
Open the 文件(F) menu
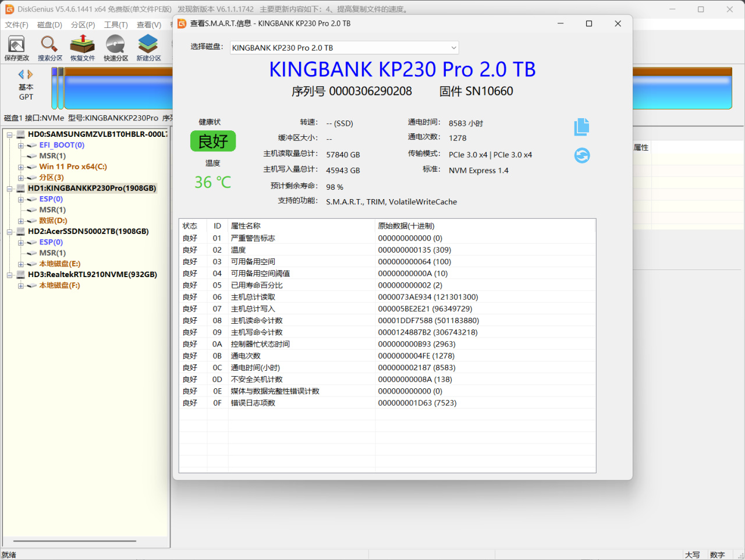(16, 24)
